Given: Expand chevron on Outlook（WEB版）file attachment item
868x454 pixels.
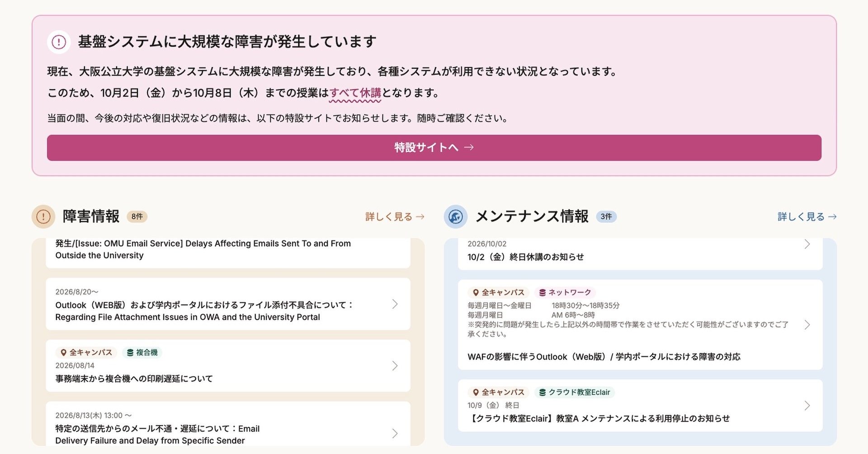Looking at the screenshot, I should [x=395, y=304].
